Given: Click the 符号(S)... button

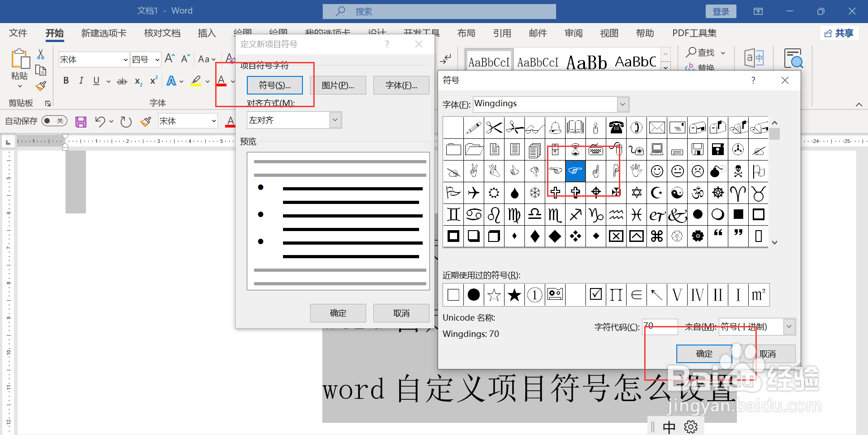Looking at the screenshot, I should tap(275, 85).
